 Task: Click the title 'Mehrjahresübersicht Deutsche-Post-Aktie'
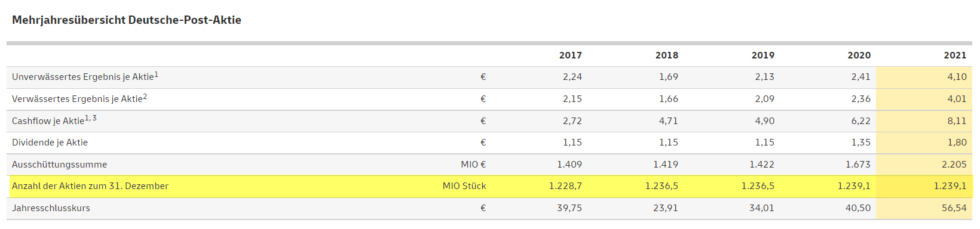coord(127,20)
